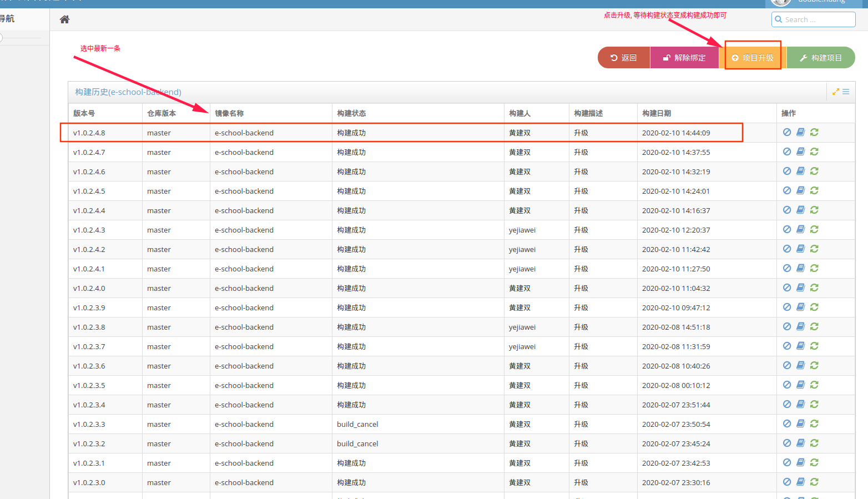Click the 构建项目 (build project) button
Viewport: 868px width, 499px height.
click(x=821, y=58)
